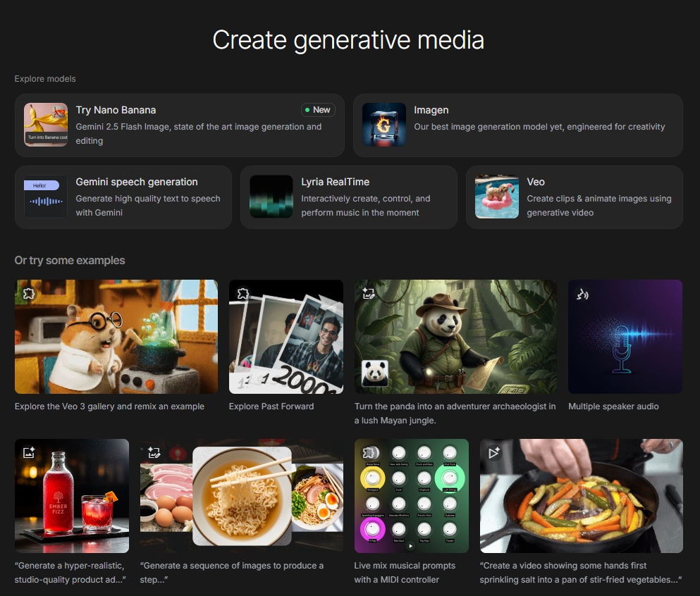Click the New badge on Nano Banana

[318, 110]
